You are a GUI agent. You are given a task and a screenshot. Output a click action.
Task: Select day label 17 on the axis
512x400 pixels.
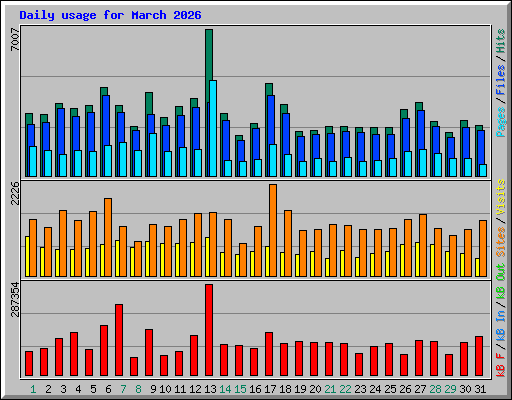[270, 389]
